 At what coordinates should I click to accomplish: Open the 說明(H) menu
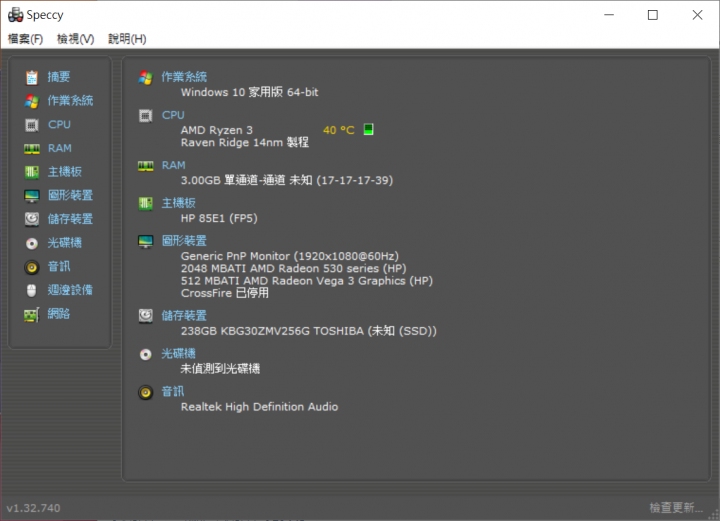(127, 39)
